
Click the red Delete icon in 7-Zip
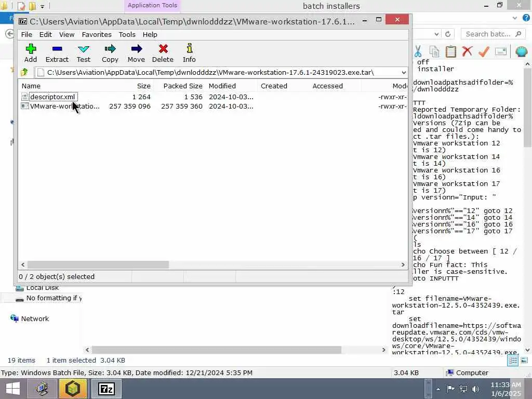163,53
